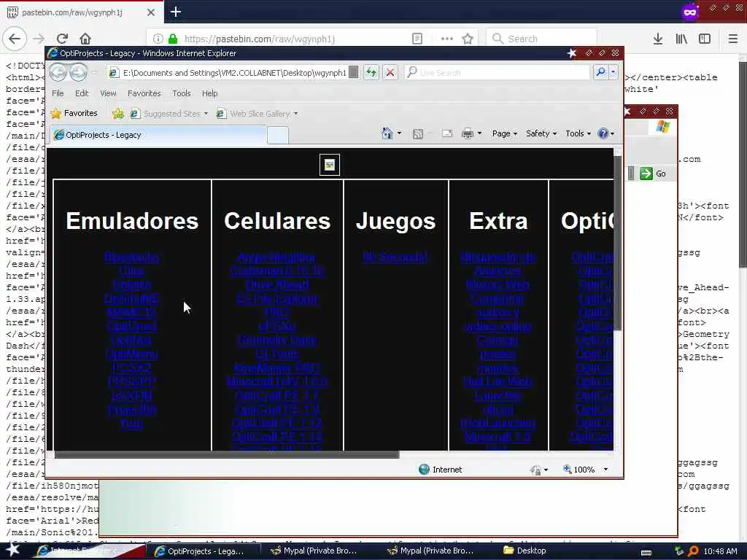This screenshot has width=747, height=560.
Task: Open link under Juegos column
Action: (395, 257)
